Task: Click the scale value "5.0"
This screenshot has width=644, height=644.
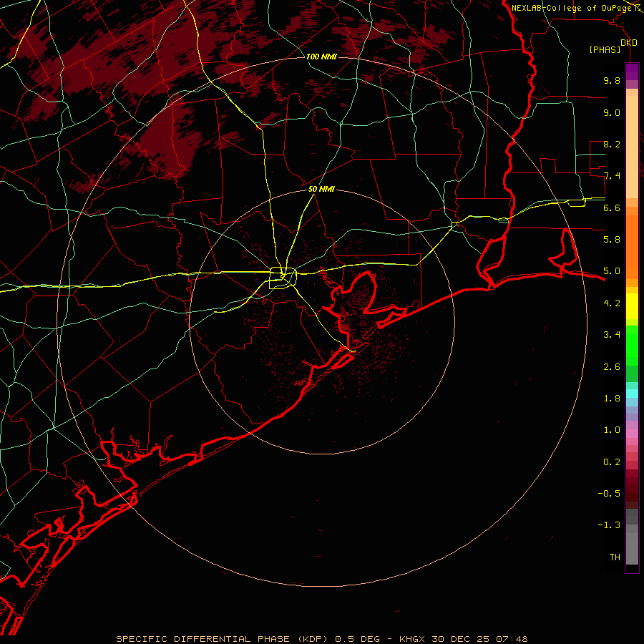Action: pyautogui.click(x=612, y=271)
